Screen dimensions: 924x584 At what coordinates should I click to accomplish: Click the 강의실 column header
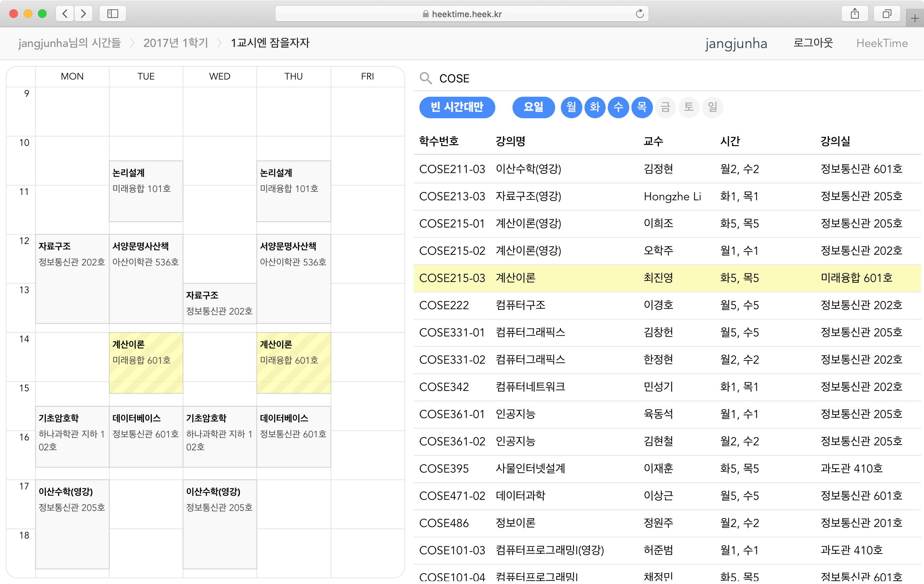click(x=835, y=141)
